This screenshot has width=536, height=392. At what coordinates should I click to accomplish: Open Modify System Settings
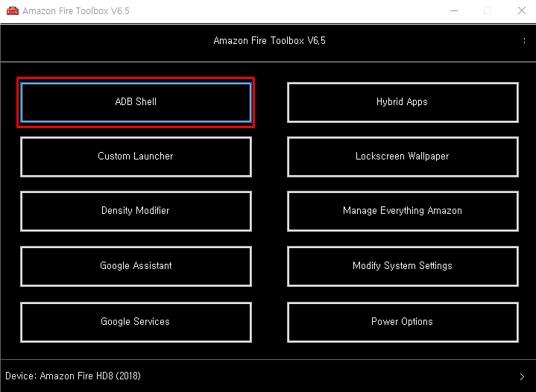[x=403, y=266]
